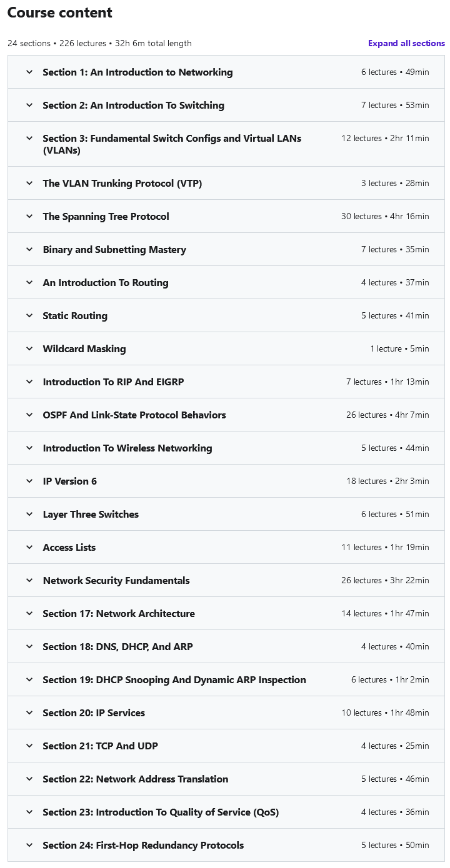Screen dimensions: 450x868
Task: Select the Layer Three Switches heading
Action: click(x=91, y=515)
